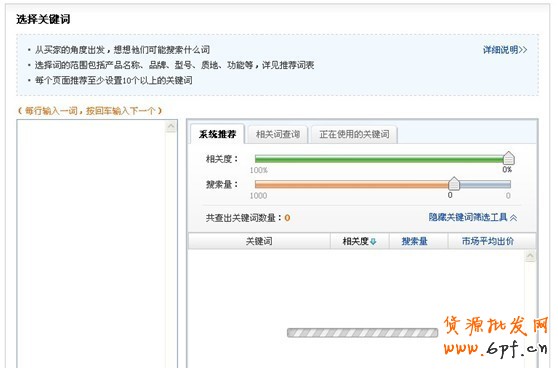
Task: Click the 关键词 column header
Action: click(259, 241)
